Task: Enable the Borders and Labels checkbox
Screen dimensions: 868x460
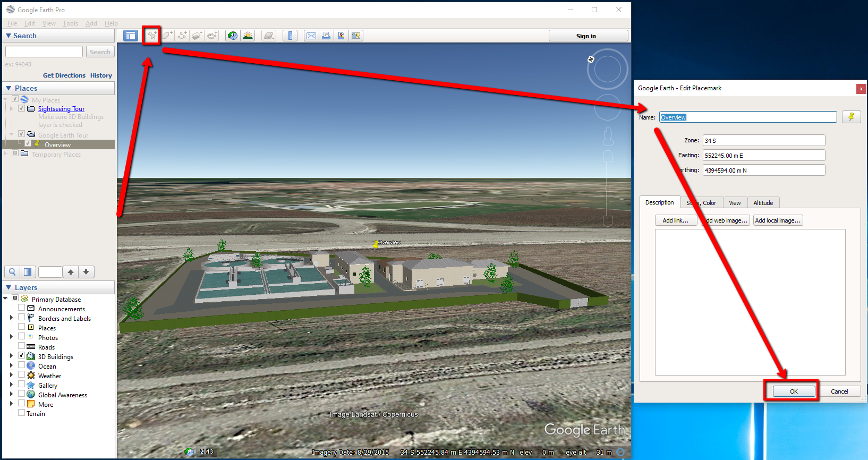Action: click(21, 317)
